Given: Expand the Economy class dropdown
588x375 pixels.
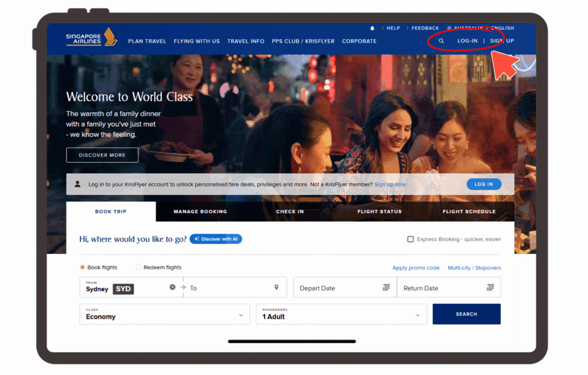Looking at the screenshot, I should tap(165, 314).
